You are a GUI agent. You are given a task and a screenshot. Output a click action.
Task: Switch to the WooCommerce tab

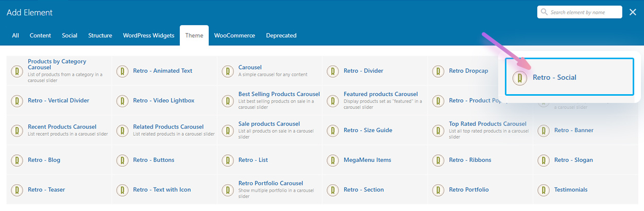pyautogui.click(x=234, y=36)
